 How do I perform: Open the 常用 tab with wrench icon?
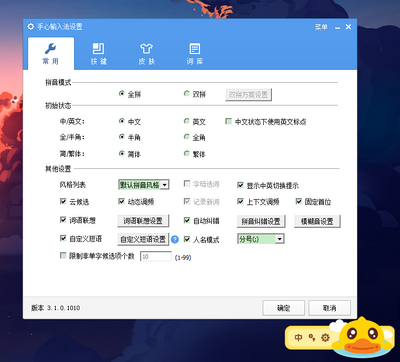(51, 53)
